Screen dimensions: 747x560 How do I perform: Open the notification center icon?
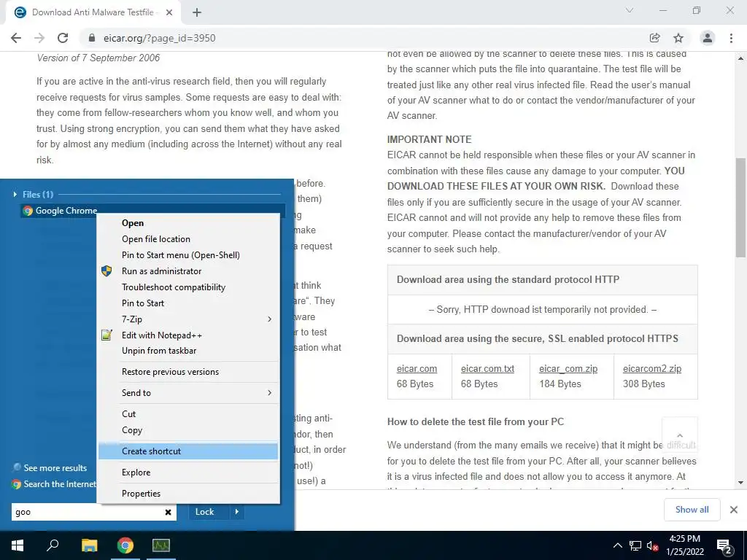pos(724,546)
